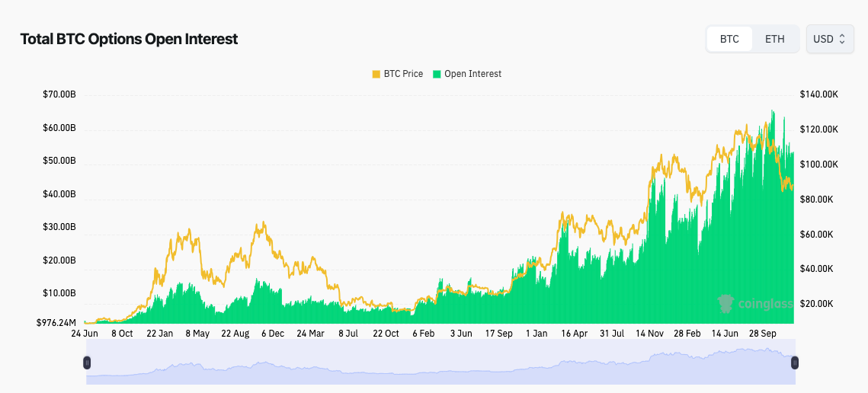This screenshot has width=868, height=393.
Task: Click the Total BTC Options Open Interest title
Action: (129, 39)
